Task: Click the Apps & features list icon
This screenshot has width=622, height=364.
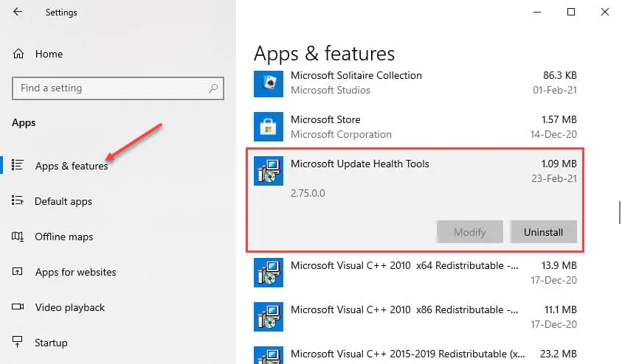Action: point(18,165)
